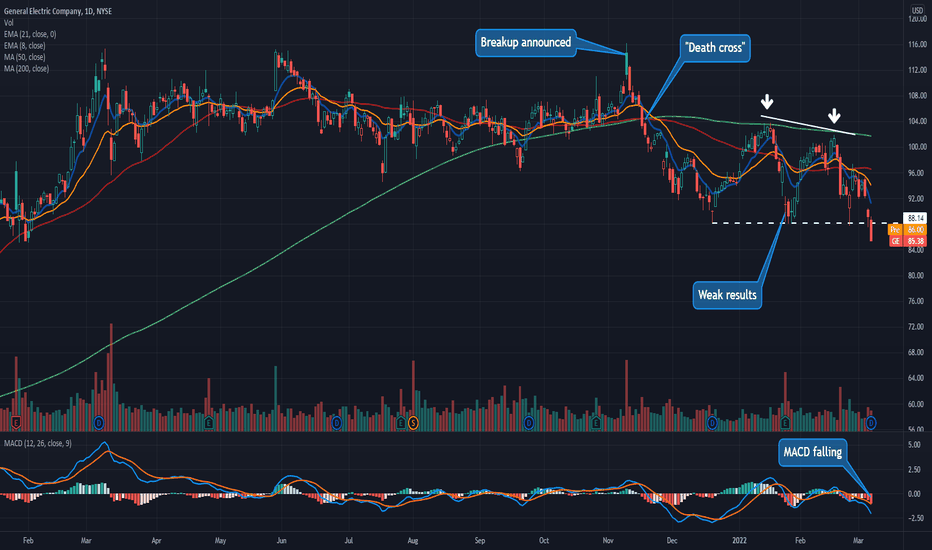Open the dividend marker in March 2022
Viewport: 932px width, 550px height.
[871, 423]
